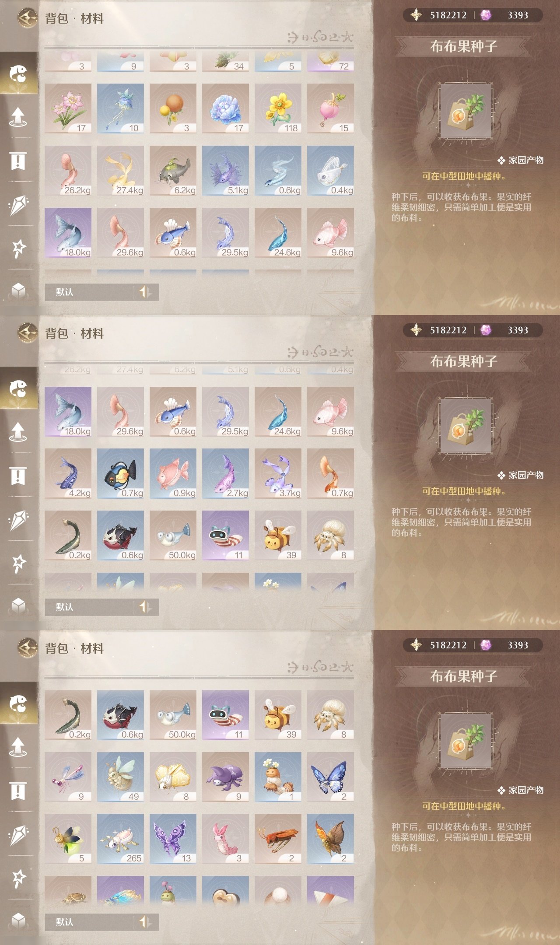Select the pink lily flower item
The width and height of the screenshot is (560, 945).
pos(68,108)
